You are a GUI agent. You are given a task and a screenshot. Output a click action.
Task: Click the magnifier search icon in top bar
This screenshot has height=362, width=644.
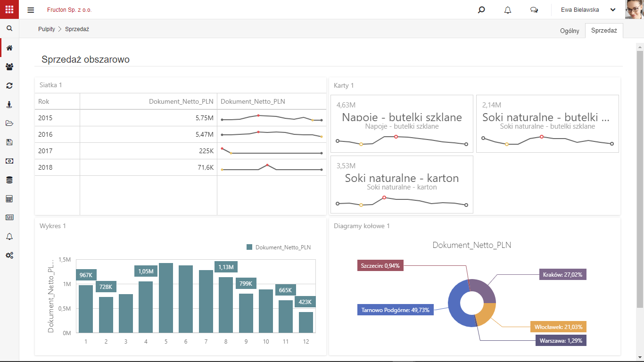coord(481,10)
